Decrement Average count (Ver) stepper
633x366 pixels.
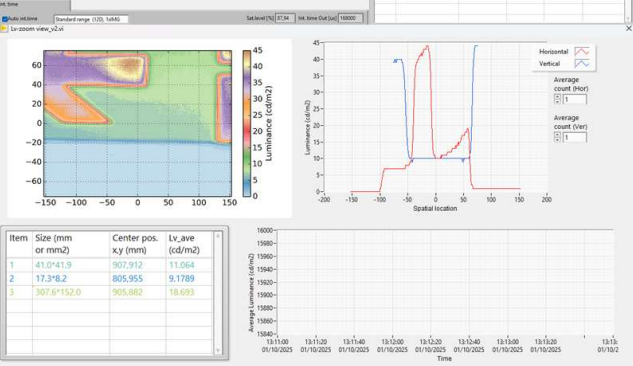tap(558, 140)
